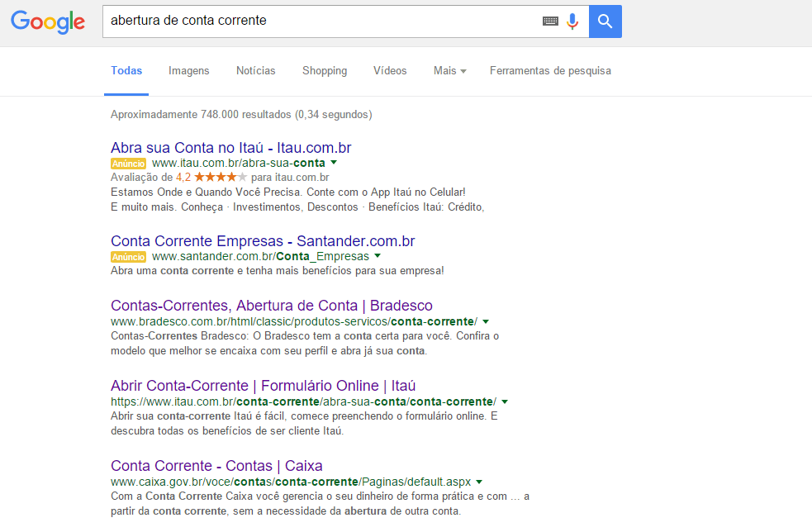Open 'Abrir Conta-Corrente | Formulário Online | Itaú' link
The height and width of the screenshot is (532, 812).
click(x=263, y=386)
